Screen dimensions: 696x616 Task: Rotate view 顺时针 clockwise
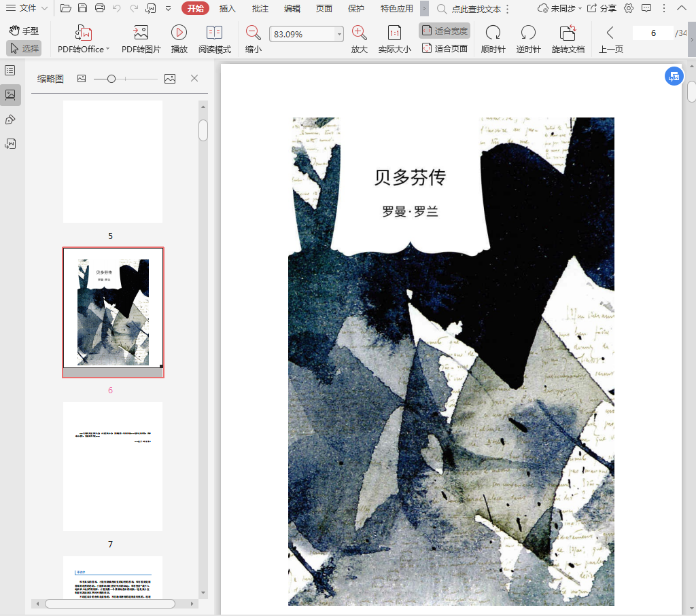coord(493,39)
